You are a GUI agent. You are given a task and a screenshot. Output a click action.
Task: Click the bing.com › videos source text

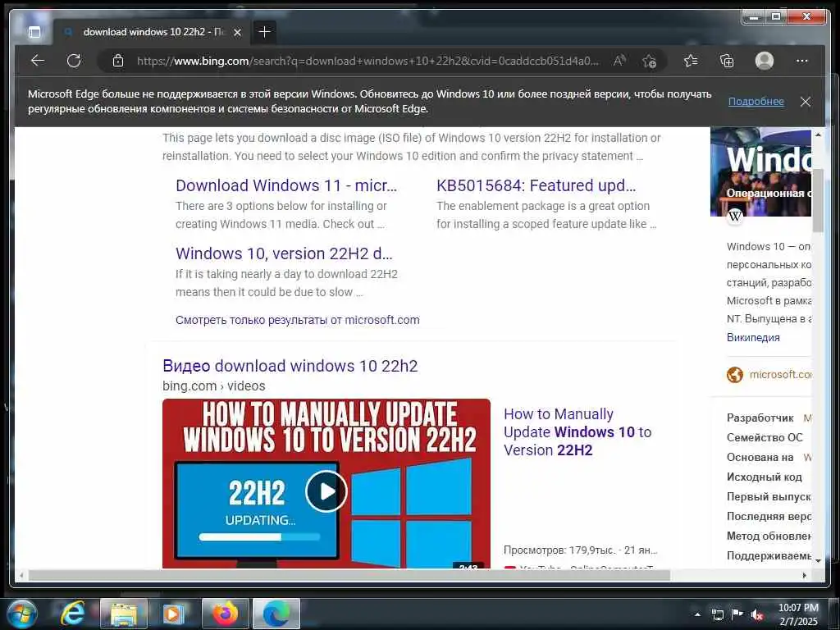[x=214, y=386]
